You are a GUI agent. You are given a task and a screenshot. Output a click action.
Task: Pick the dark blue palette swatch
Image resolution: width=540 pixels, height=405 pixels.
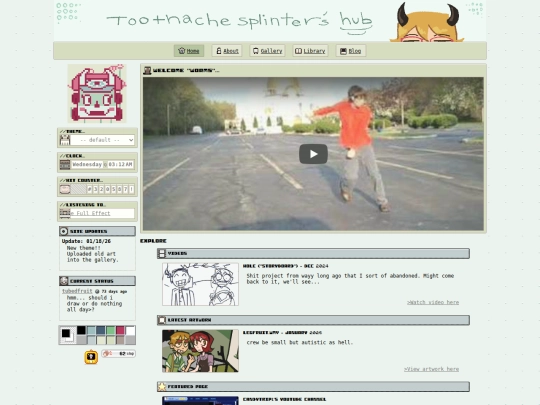(x=101, y=330)
